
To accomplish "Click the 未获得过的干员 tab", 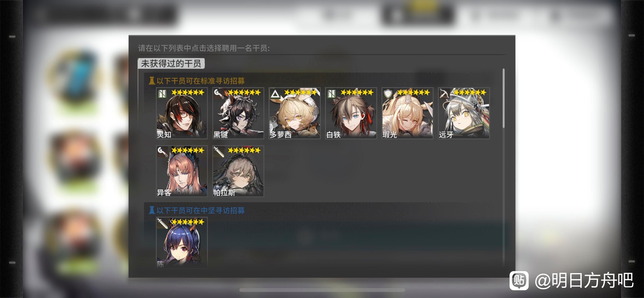I will 171,63.
